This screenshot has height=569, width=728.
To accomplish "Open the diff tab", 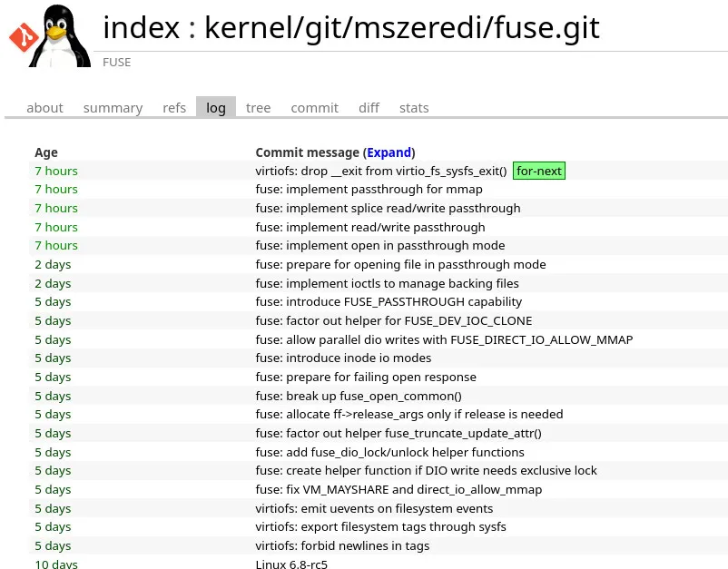I will click(x=369, y=108).
